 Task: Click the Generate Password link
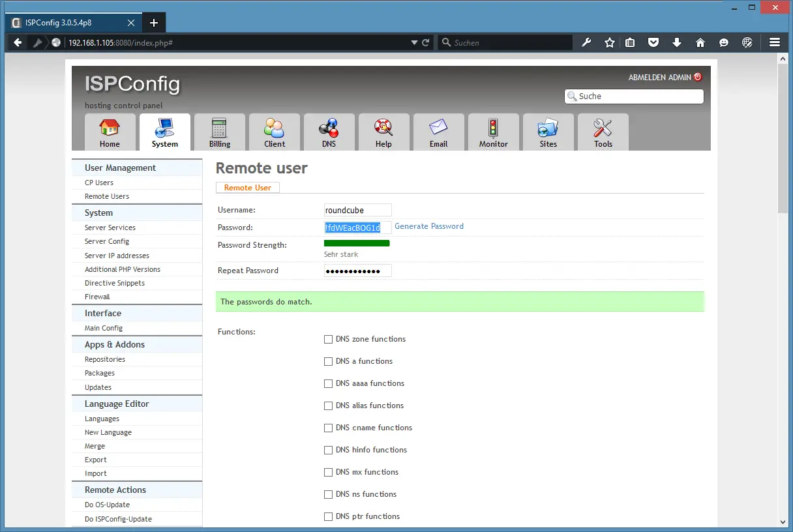click(429, 226)
